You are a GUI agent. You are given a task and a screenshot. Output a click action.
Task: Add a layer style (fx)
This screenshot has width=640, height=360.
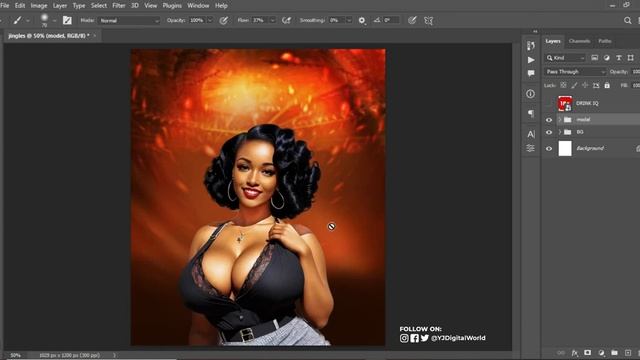pos(575,353)
